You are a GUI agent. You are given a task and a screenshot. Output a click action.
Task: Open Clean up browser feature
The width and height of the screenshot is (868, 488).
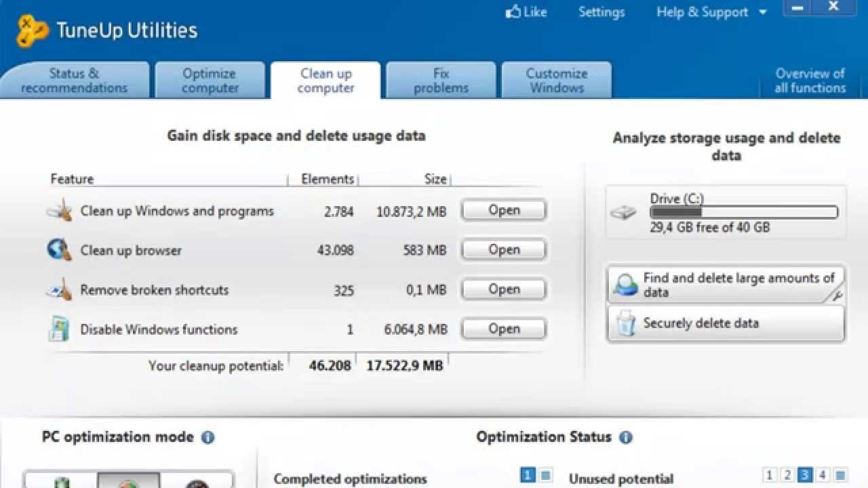click(x=504, y=249)
